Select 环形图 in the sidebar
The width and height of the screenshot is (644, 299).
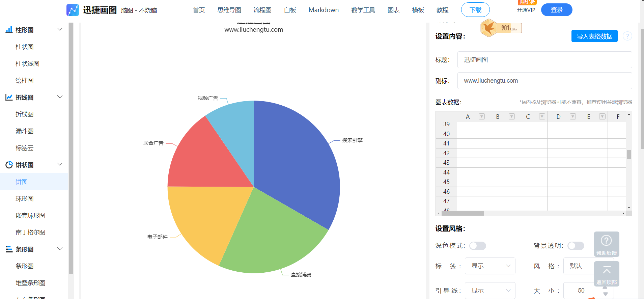coord(25,199)
